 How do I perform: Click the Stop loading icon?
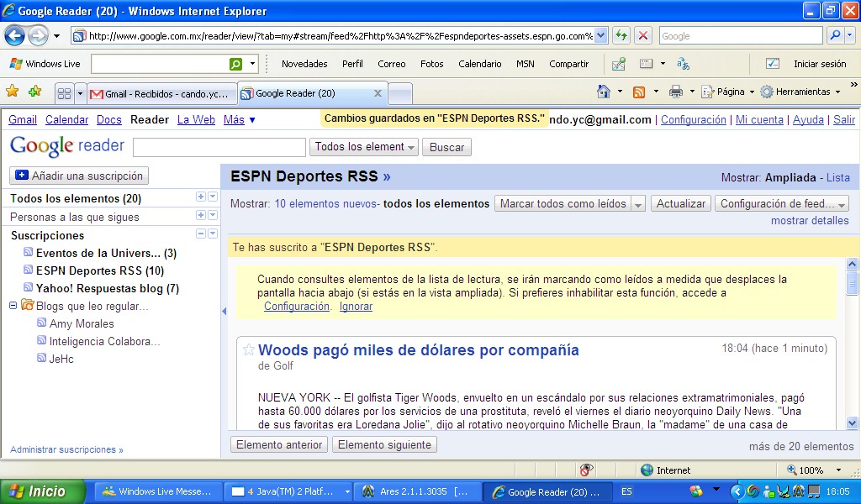tap(643, 35)
